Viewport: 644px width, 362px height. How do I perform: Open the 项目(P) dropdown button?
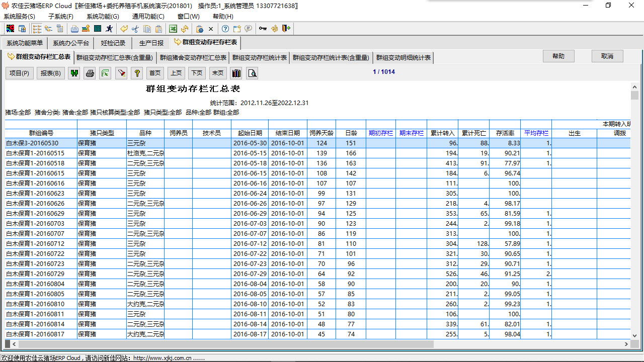(20, 73)
